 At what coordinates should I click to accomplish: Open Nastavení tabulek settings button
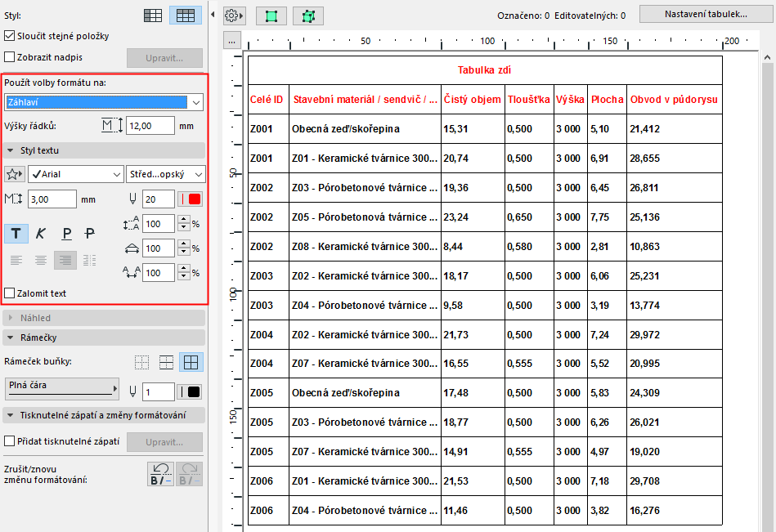(705, 14)
